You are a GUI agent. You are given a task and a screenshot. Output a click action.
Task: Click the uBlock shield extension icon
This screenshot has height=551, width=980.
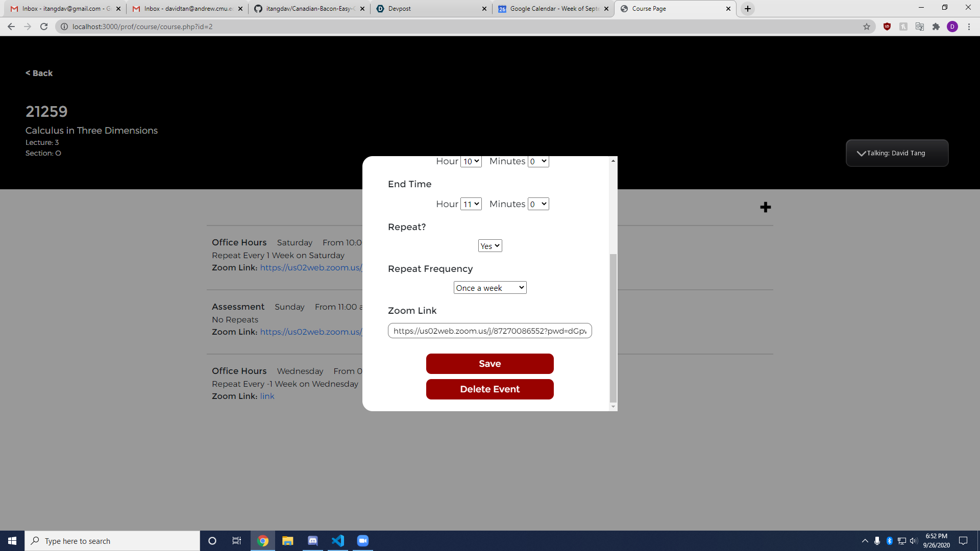(887, 27)
